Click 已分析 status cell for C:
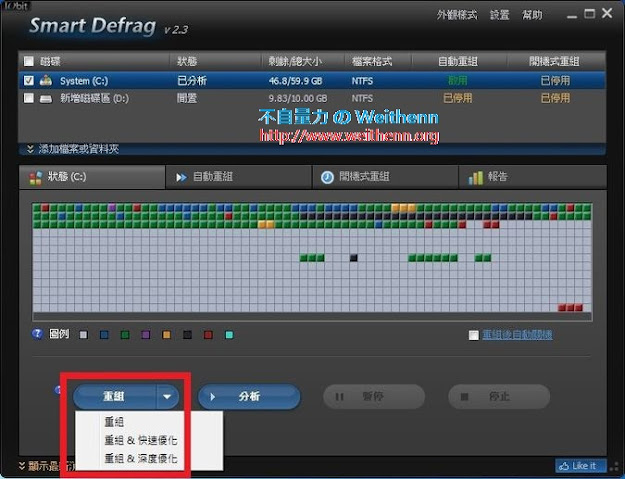 [x=192, y=80]
